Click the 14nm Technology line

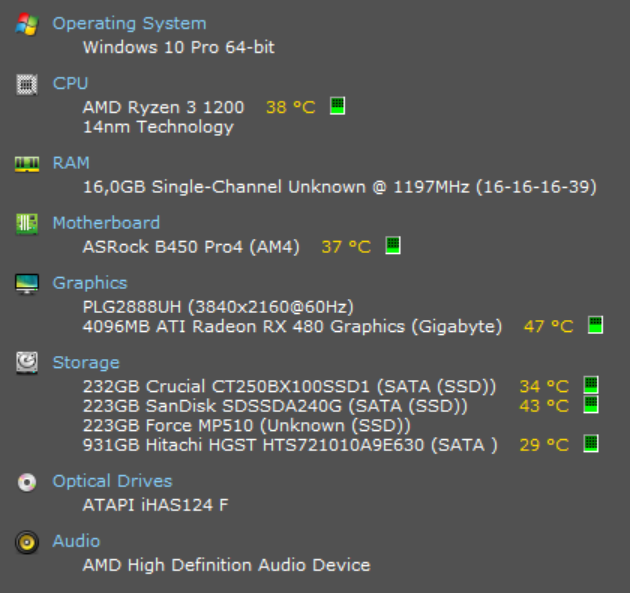pyautogui.click(x=158, y=127)
